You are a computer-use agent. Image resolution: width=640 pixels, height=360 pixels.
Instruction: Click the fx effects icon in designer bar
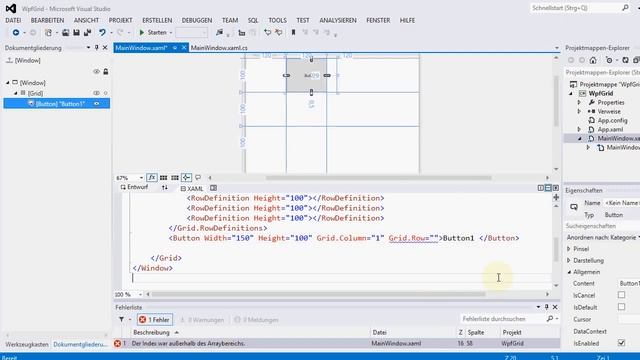pos(152,178)
